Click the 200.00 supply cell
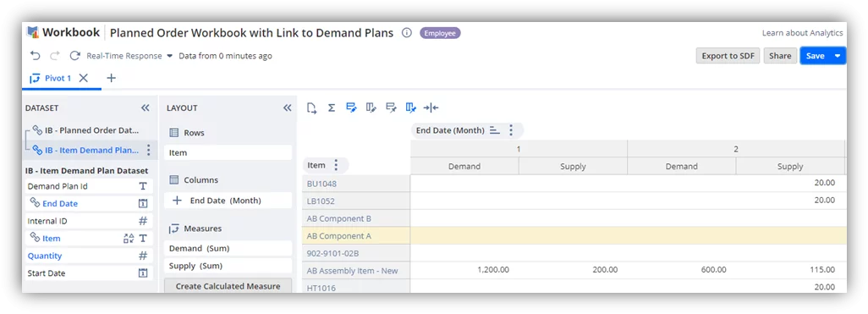Viewport: 868px width, 314px height. click(x=573, y=270)
